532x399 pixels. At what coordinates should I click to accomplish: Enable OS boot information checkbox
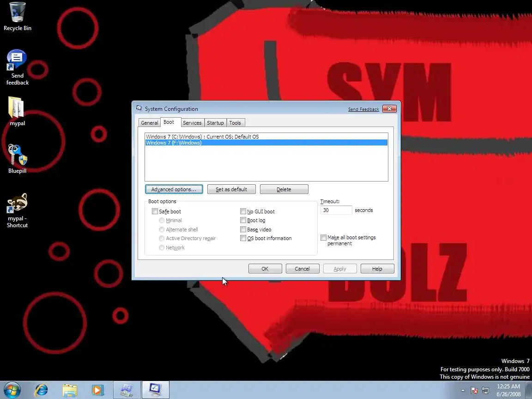tap(243, 238)
